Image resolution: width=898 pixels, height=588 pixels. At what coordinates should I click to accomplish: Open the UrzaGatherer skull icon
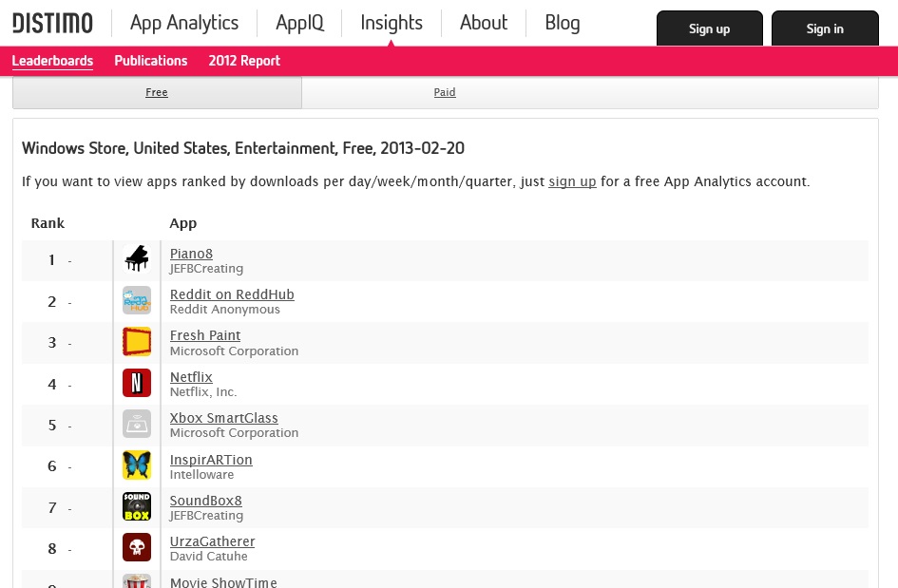pos(137,547)
